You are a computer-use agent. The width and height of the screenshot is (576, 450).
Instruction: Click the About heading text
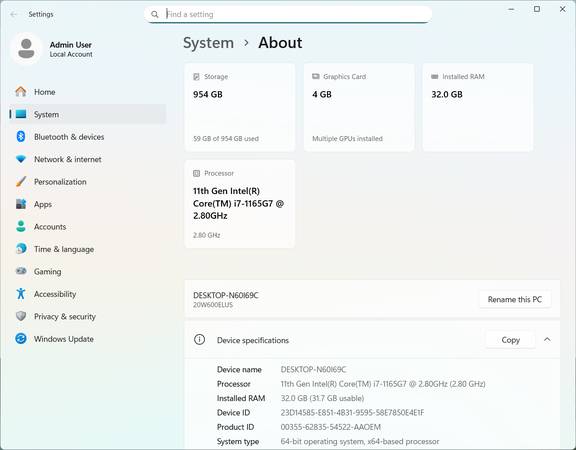[280, 43]
